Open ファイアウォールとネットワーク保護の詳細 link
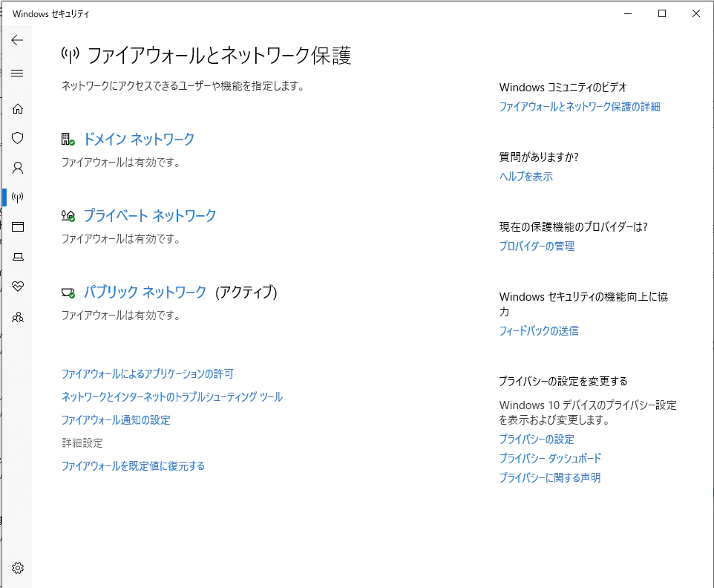Image resolution: width=714 pixels, height=588 pixels. coord(580,107)
